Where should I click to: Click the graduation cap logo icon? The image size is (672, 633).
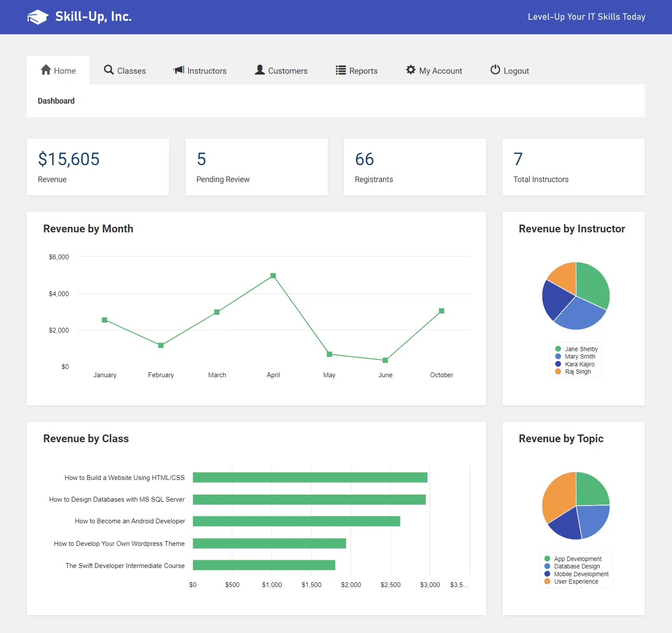click(38, 17)
